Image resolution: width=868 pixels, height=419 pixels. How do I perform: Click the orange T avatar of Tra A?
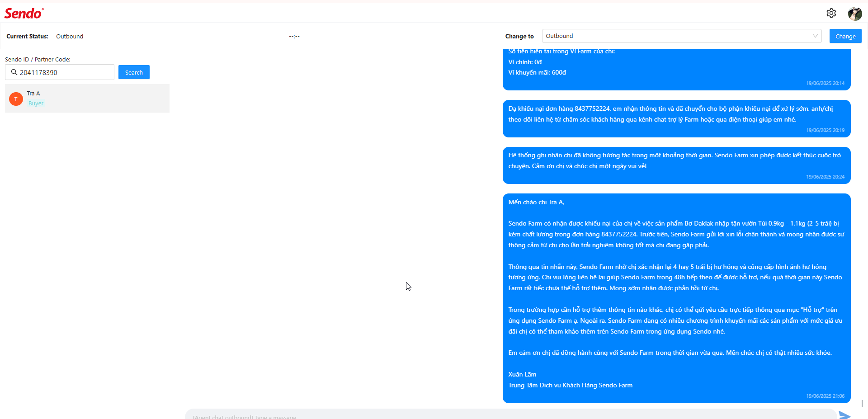[16, 99]
